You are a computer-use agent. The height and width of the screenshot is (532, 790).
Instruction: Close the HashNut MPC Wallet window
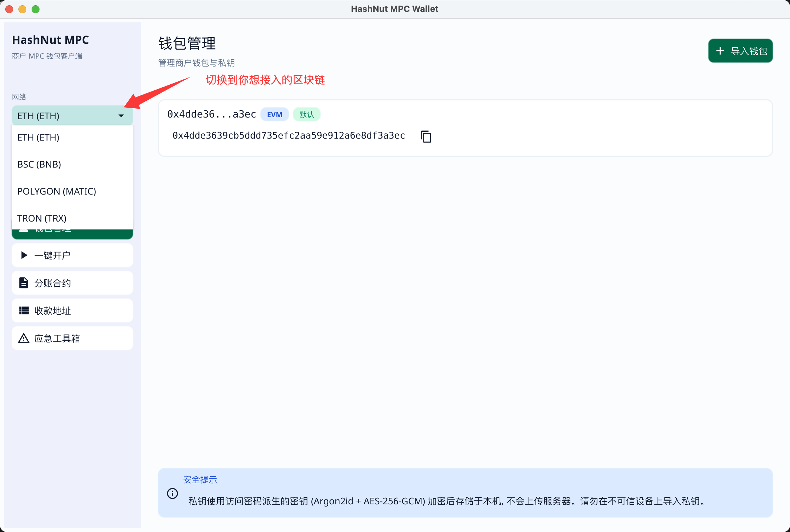click(10, 9)
